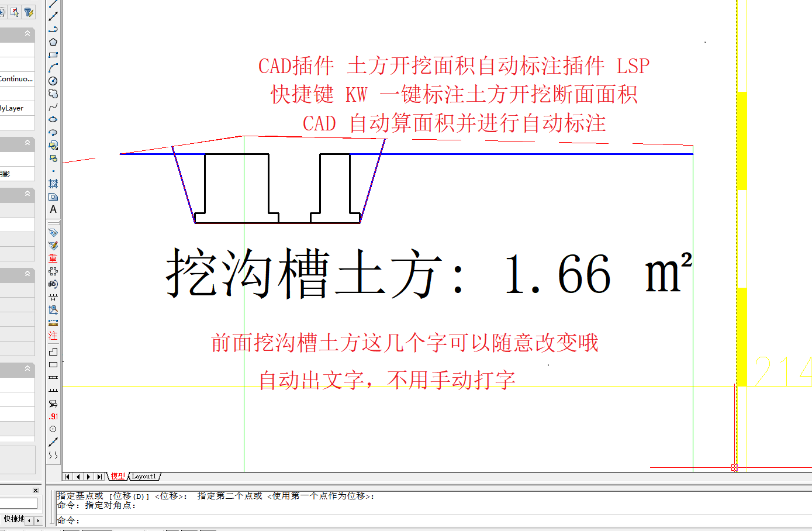This screenshot has height=531, width=812.
Task: Select the Circle draw tool
Action: (53, 81)
